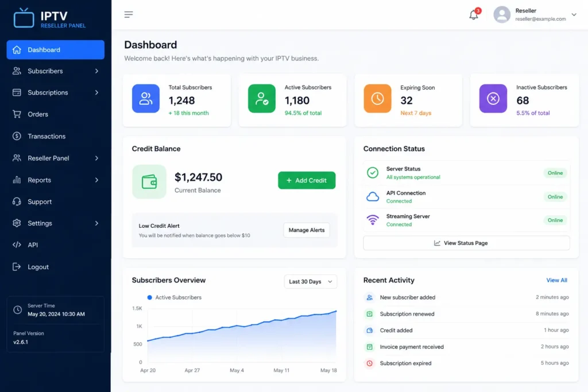Click the Streaming Server Online badge

[555, 220]
